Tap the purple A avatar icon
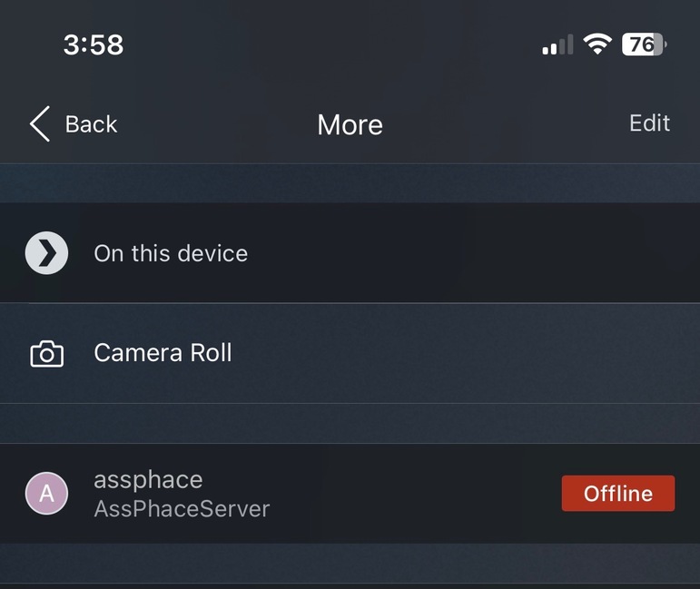The width and height of the screenshot is (700, 589). 46,493
